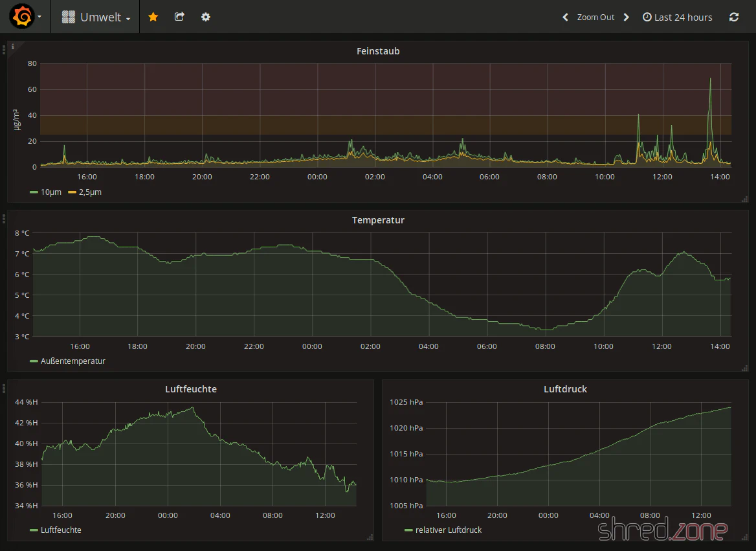The height and width of the screenshot is (551, 756).
Task: Open the Luftdruck panel title menu
Action: point(565,389)
